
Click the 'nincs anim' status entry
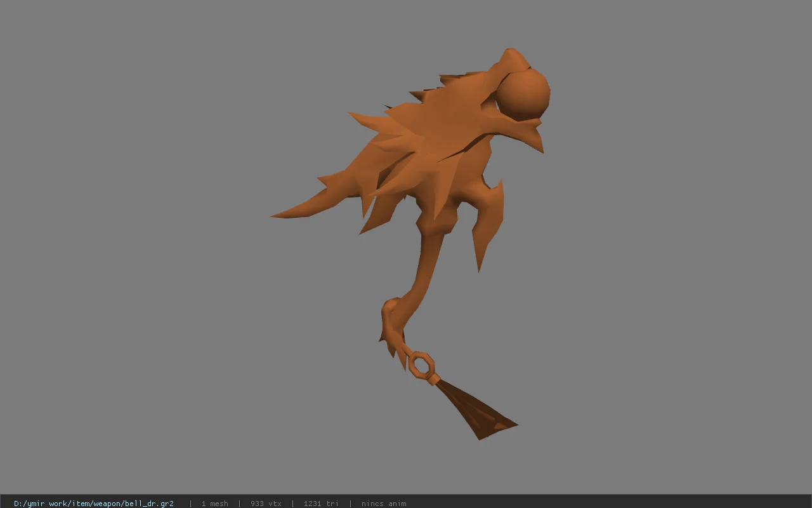point(384,504)
